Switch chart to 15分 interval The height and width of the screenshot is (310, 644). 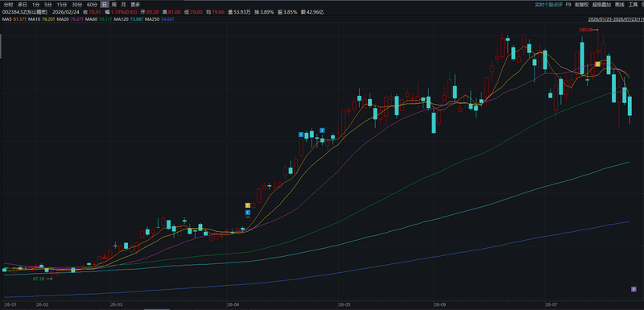click(62, 5)
